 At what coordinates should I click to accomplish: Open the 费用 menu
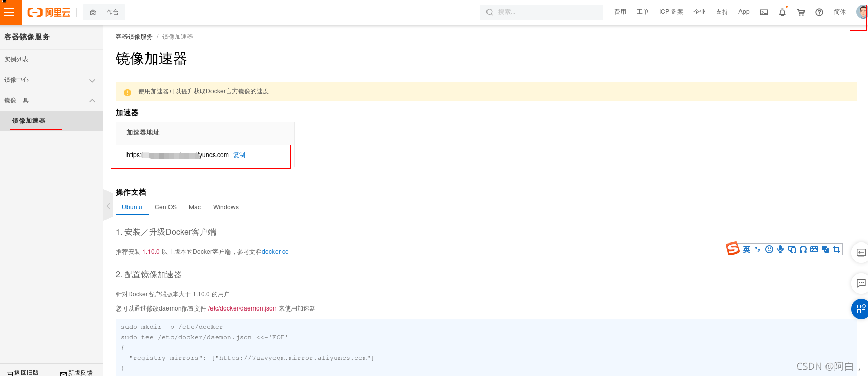pyautogui.click(x=620, y=12)
